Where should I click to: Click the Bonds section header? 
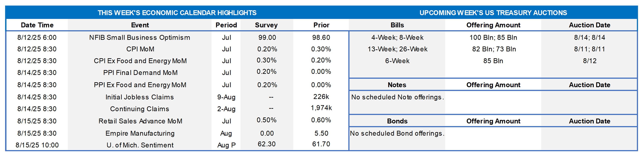(397, 121)
